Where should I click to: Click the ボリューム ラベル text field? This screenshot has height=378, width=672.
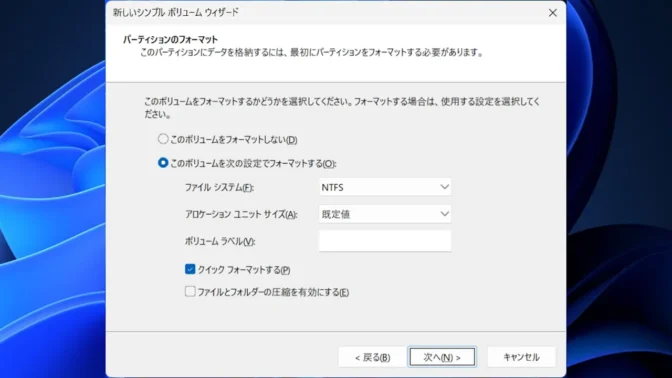[385, 241]
